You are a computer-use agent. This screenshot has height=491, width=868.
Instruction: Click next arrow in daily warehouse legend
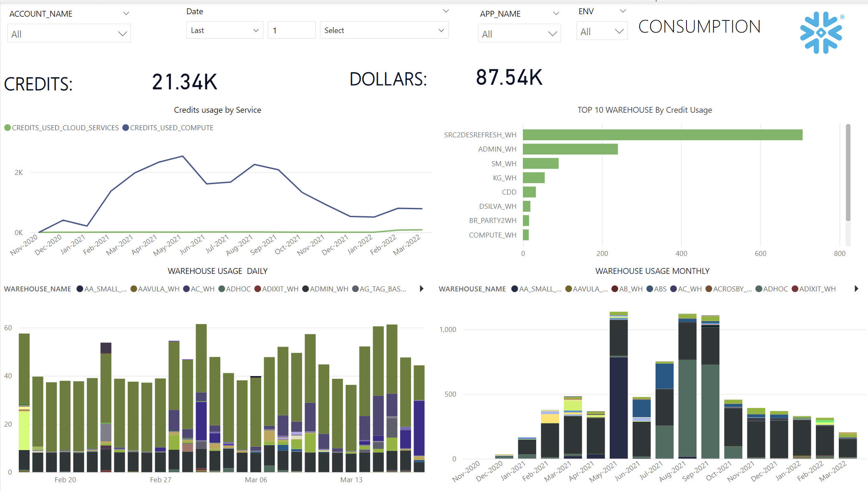tap(421, 289)
